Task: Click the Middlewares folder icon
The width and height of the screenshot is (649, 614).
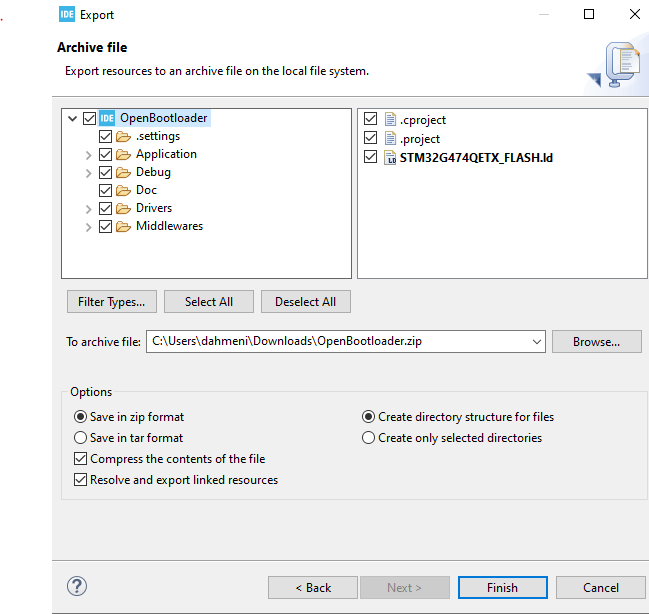Action: coord(123,226)
